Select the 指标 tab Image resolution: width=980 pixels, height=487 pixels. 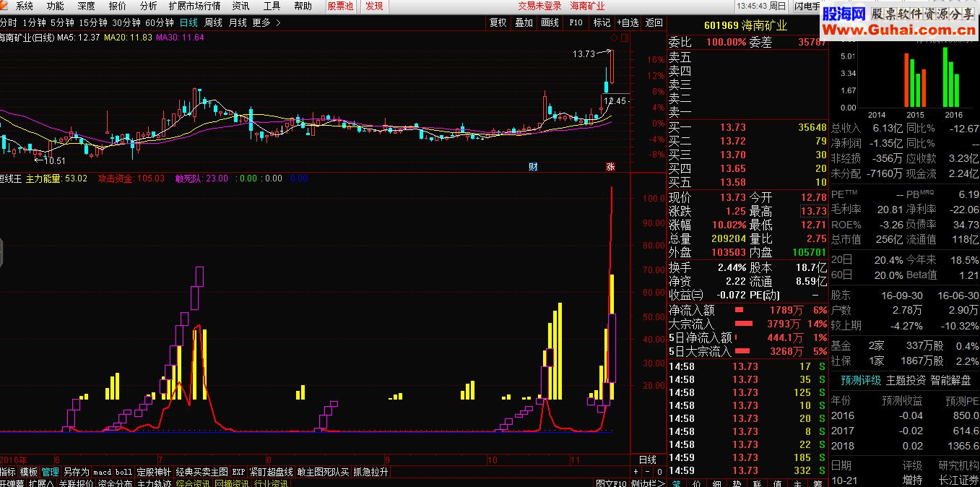point(8,472)
